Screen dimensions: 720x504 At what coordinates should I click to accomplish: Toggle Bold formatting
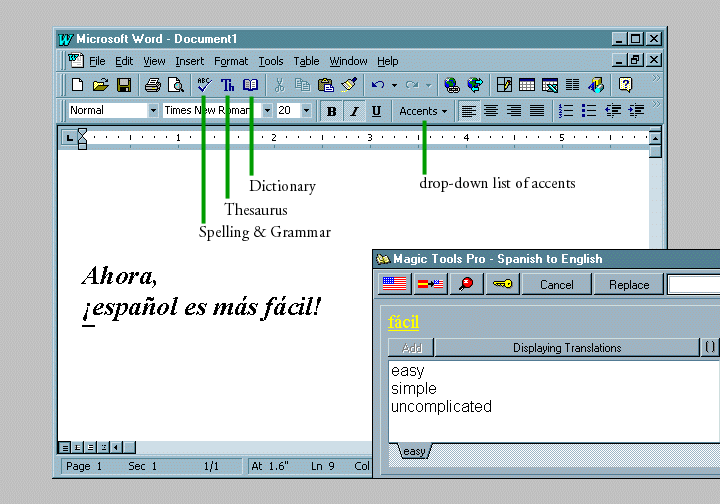pyautogui.click(x=332, y=111)
